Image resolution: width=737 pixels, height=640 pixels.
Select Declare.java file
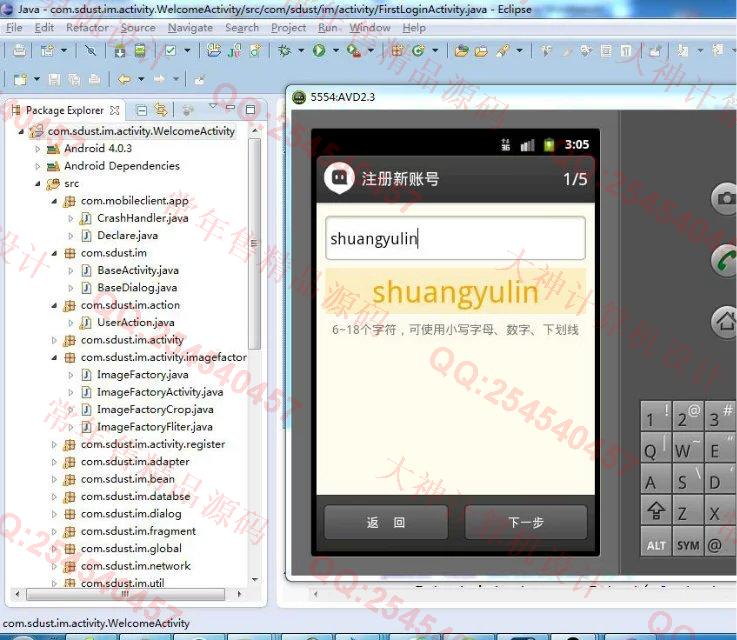[x=127, y=236]
